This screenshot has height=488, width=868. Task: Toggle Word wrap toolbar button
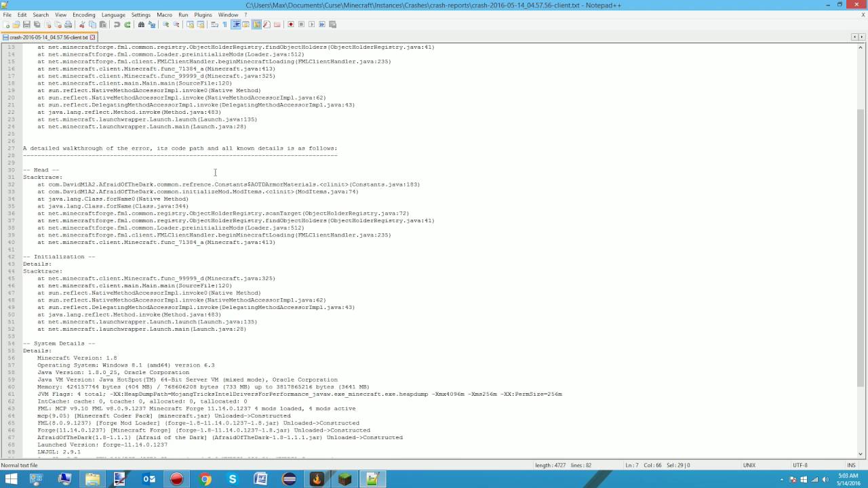pyautogui.click(x=214, y=24)
